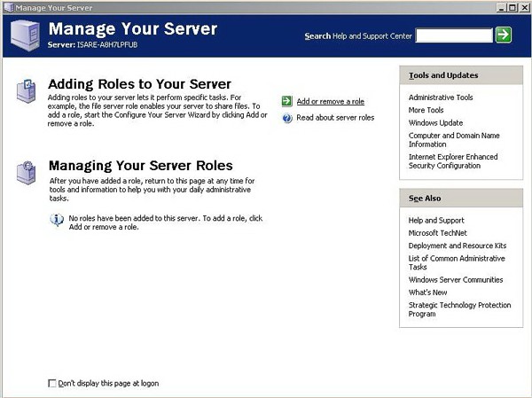Open Computer and Domain Name Information

coord(454,140)
